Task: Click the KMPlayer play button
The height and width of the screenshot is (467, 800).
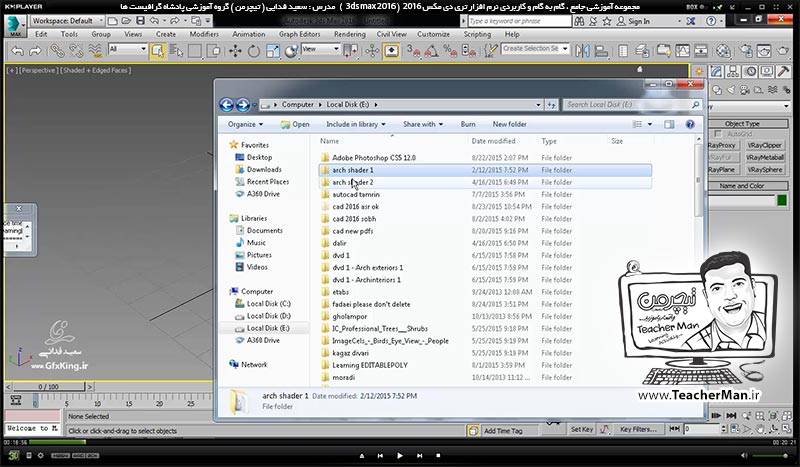Action: point(399,455)
